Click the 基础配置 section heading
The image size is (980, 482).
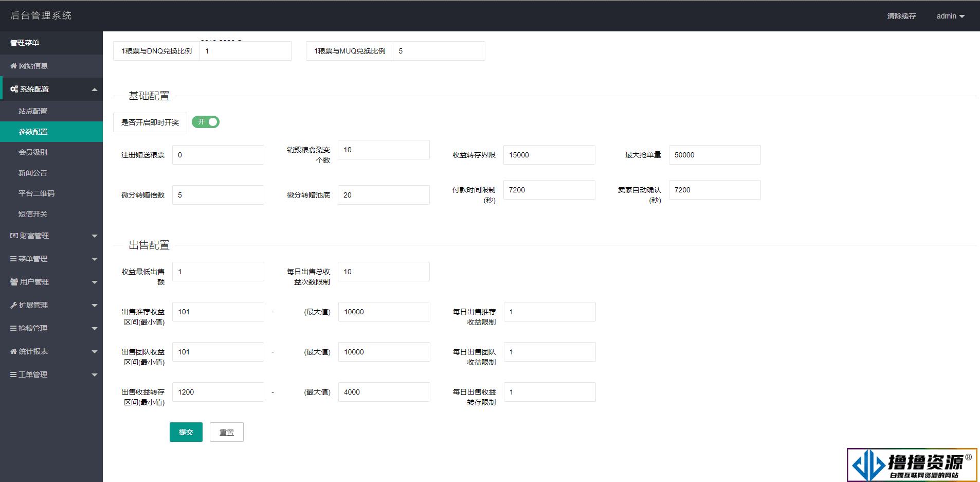[149, 96]
